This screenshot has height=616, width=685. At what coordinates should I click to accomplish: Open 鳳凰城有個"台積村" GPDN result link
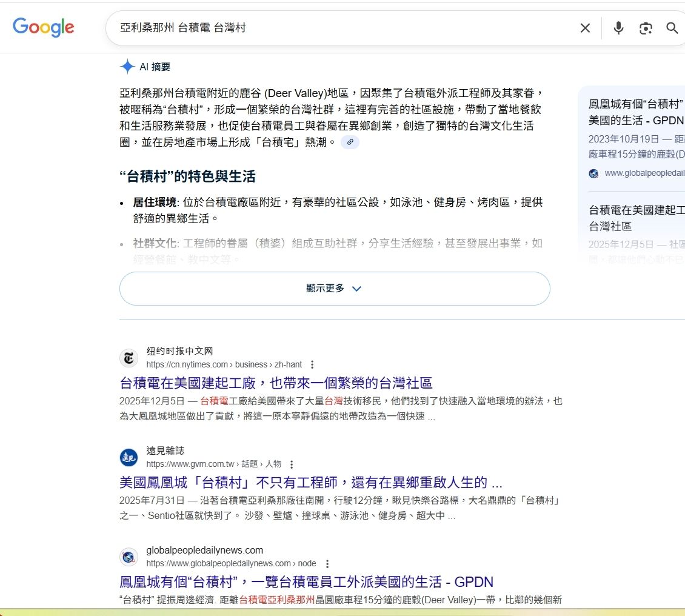306,582
